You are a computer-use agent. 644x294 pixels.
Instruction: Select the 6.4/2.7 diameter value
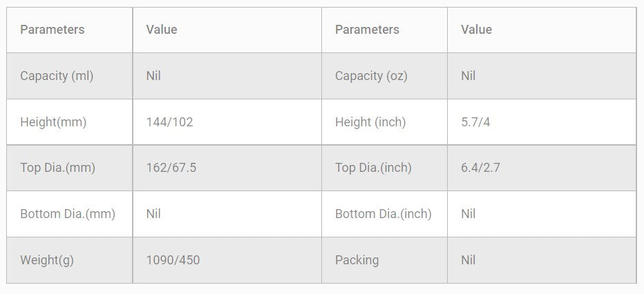point(480,168)
